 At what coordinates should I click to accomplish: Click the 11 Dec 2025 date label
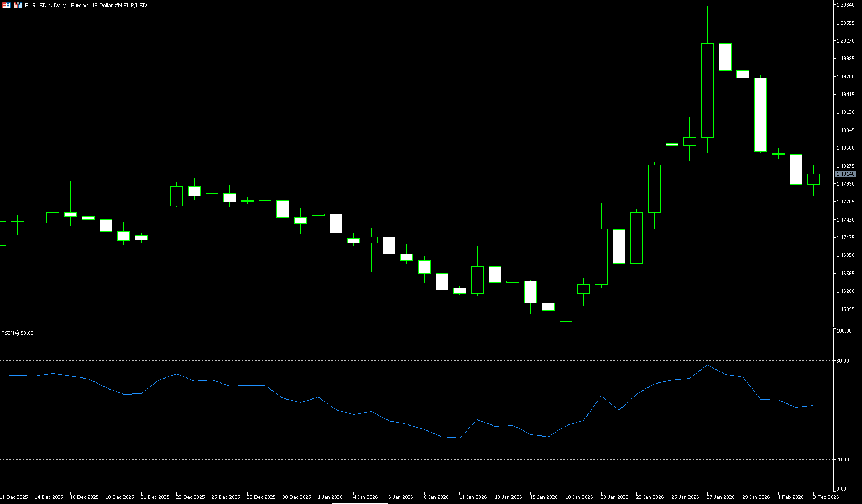[x=14, y=497]
